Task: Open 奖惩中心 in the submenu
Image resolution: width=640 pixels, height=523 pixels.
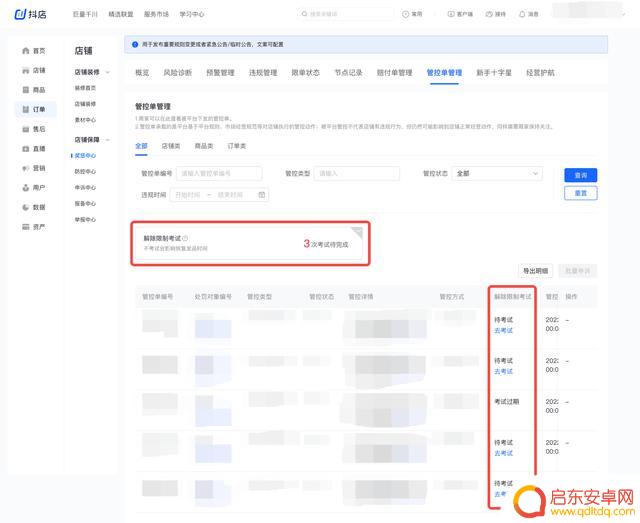Action: (x=85, y=156)
